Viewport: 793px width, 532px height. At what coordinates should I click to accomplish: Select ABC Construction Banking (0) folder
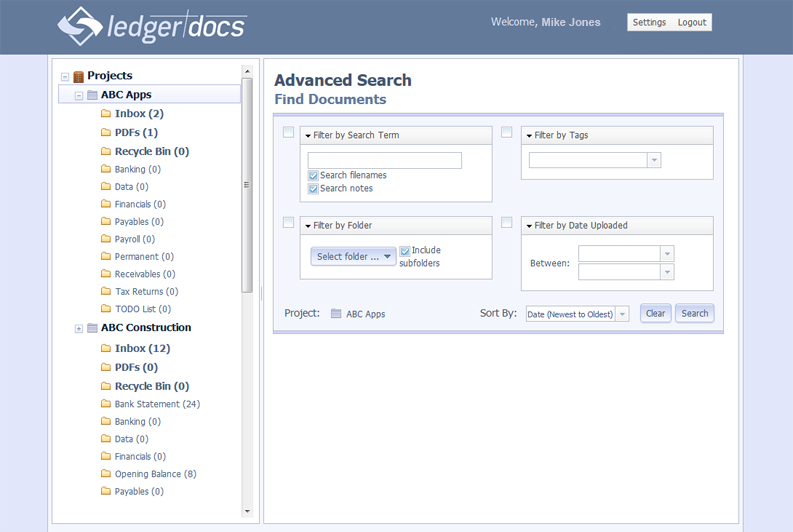137,421
